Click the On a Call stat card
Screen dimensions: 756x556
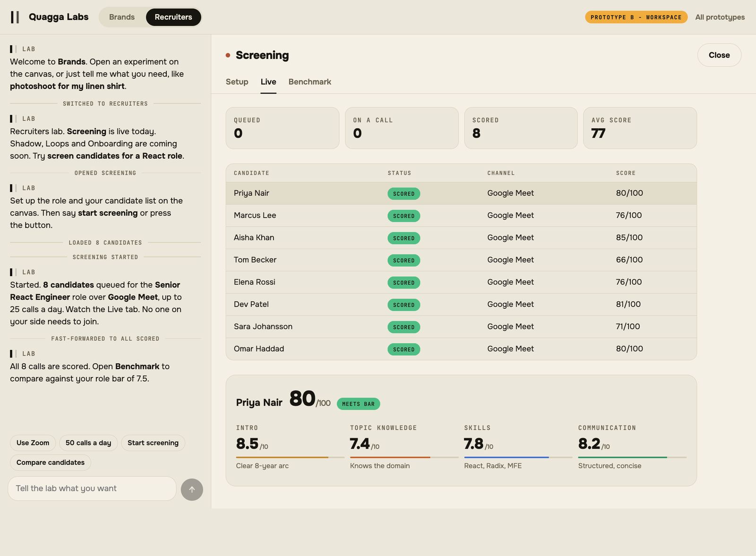click(x=402, y=128)
